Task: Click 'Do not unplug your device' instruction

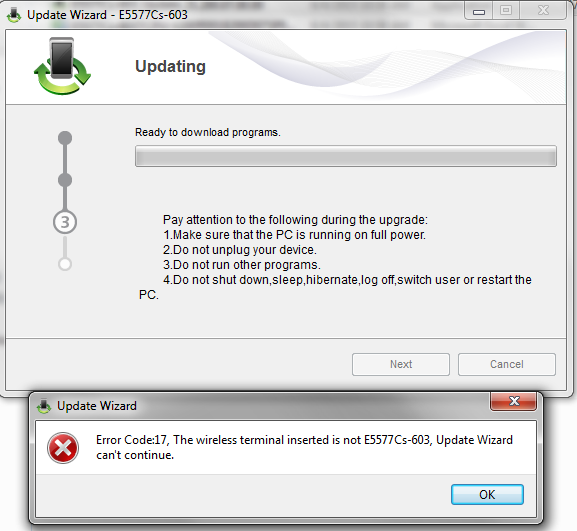Action: point(240,250)
